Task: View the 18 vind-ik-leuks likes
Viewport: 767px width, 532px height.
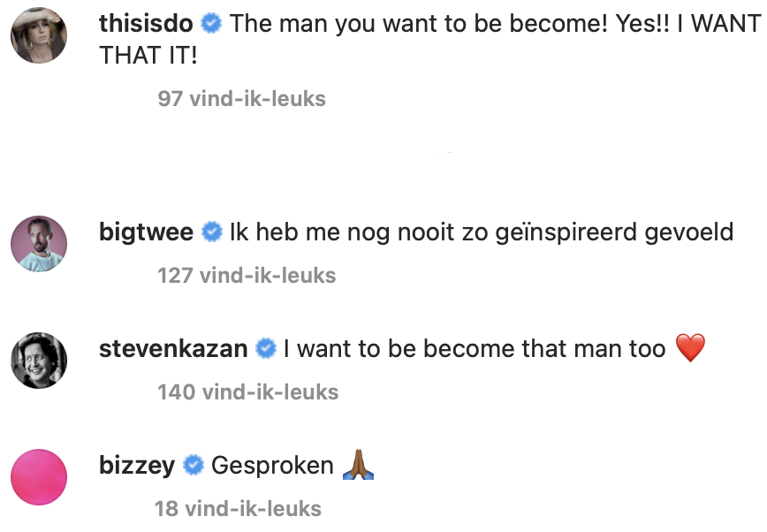Action: coord(239,509)
